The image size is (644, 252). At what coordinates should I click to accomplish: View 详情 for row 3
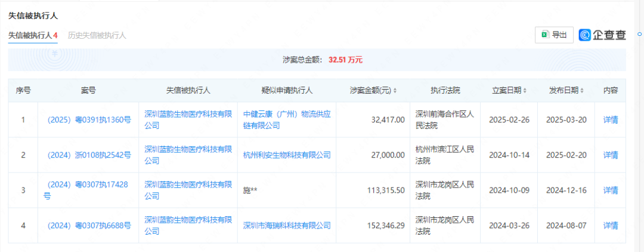[611, 190]
